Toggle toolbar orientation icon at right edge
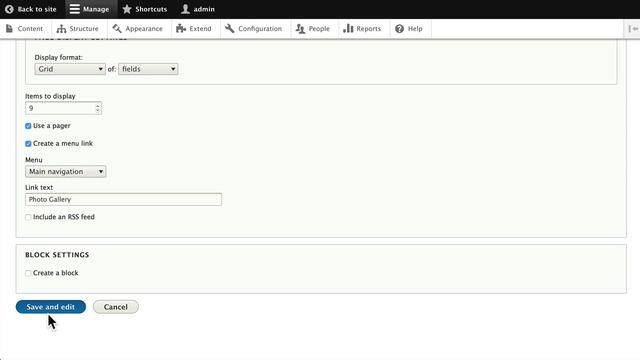 point(633,29)
